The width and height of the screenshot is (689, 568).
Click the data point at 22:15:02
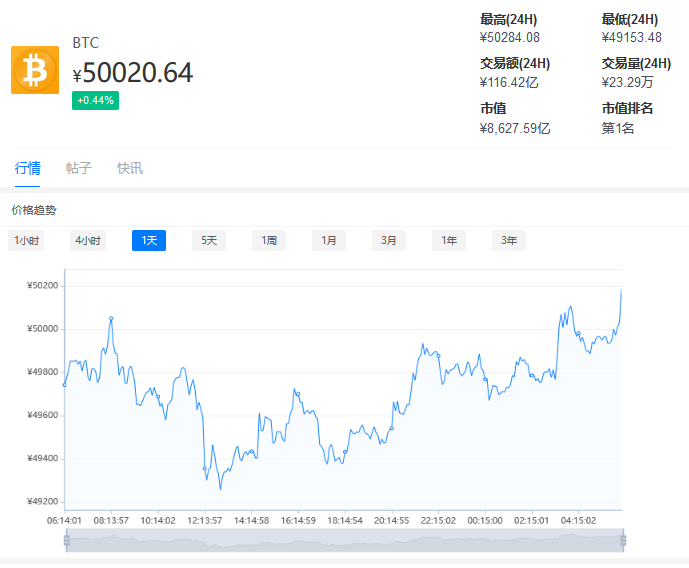438,356
